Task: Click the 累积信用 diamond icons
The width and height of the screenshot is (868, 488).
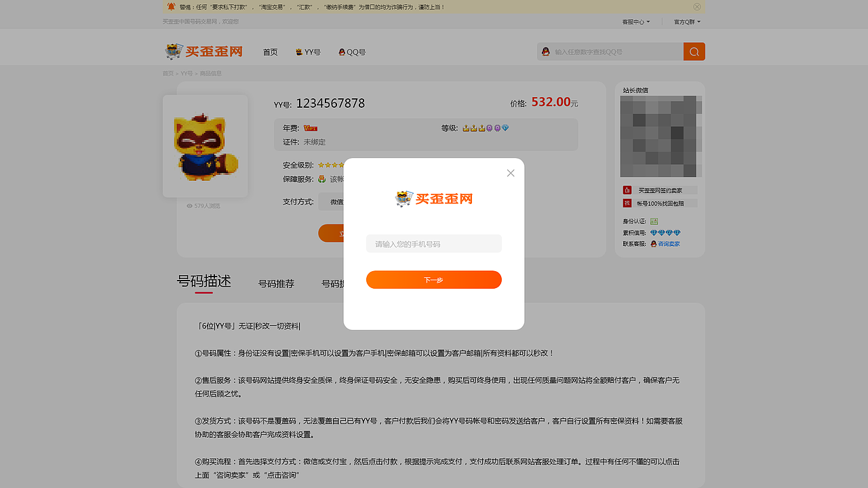Action: click(x=665, y=232)
